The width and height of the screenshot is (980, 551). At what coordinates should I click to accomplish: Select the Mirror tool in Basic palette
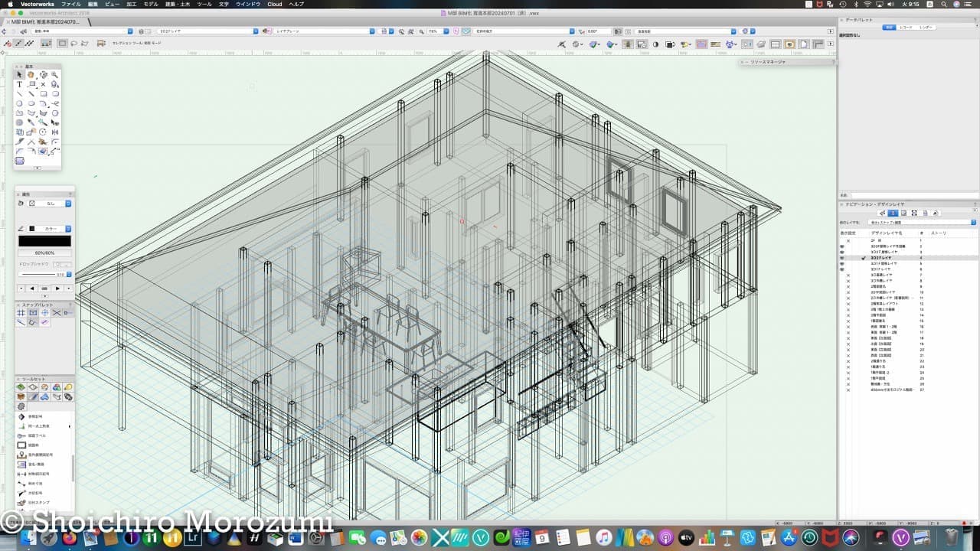pyautogui.click(x=55, y=132)
